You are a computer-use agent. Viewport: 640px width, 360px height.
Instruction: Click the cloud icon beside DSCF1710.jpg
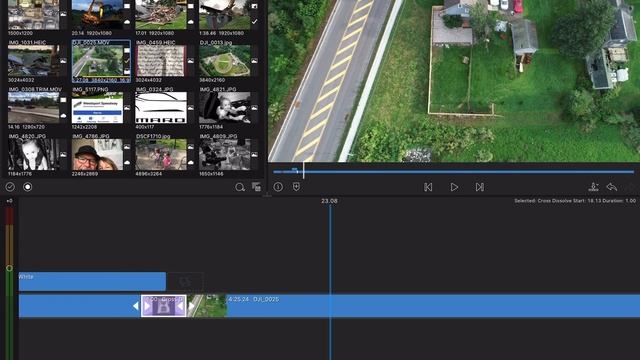[191, 163]
